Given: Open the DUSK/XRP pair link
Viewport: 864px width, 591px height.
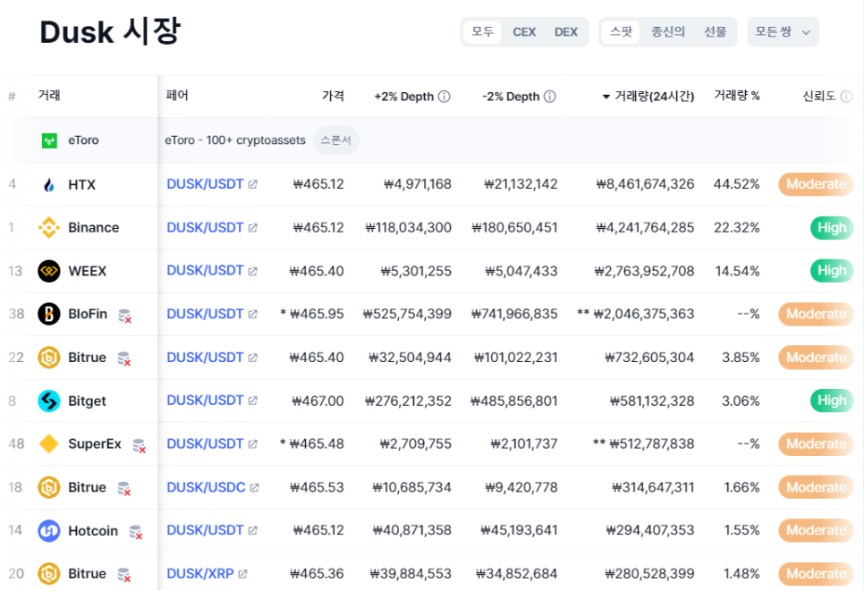Looking at the screenshot, I should (x=200, y=574).
